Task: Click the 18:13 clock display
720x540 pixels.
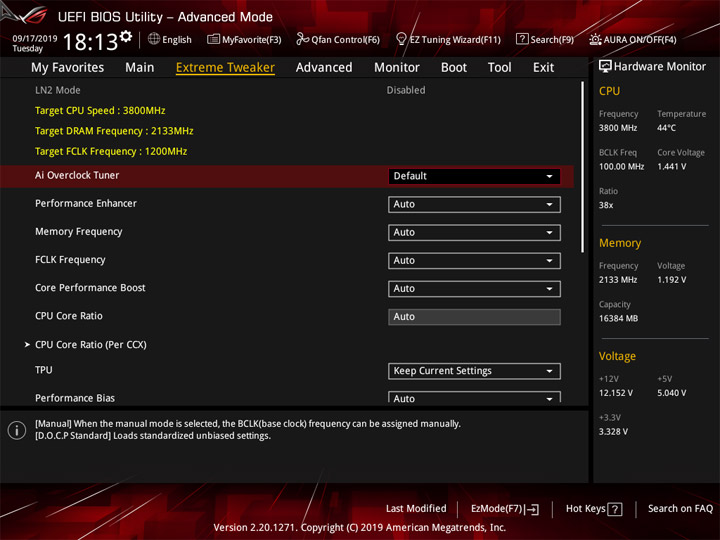Action: coord(90,42)
